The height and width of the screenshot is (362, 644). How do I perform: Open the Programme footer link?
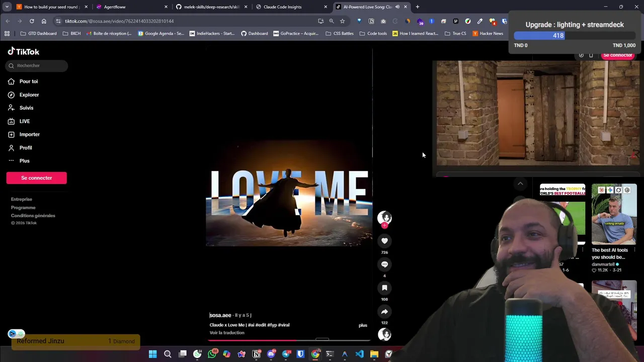23,207
